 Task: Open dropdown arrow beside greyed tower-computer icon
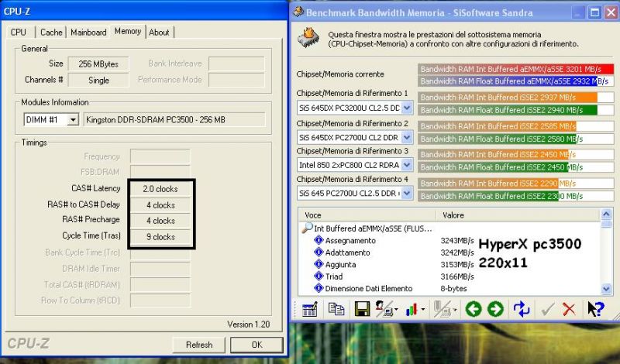tap(455, 310)
